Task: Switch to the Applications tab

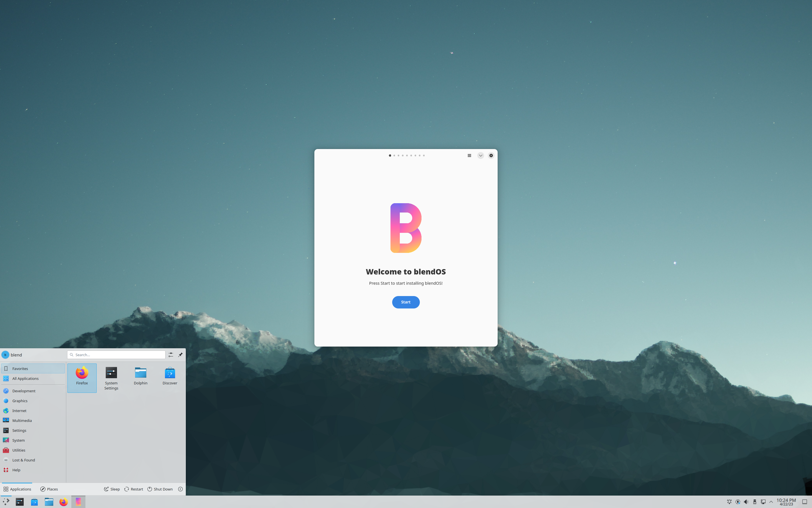Action: pyautogui.click(x=17, y=489)
